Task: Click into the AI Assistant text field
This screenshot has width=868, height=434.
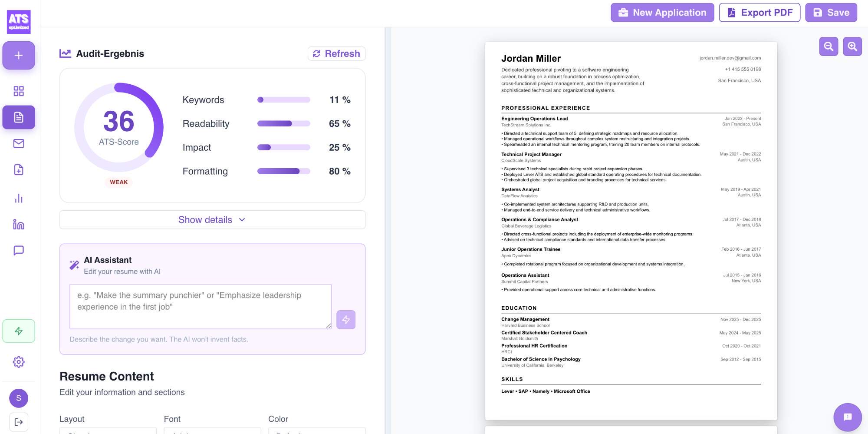Action: pyautogui.click(x=201, y=307)
